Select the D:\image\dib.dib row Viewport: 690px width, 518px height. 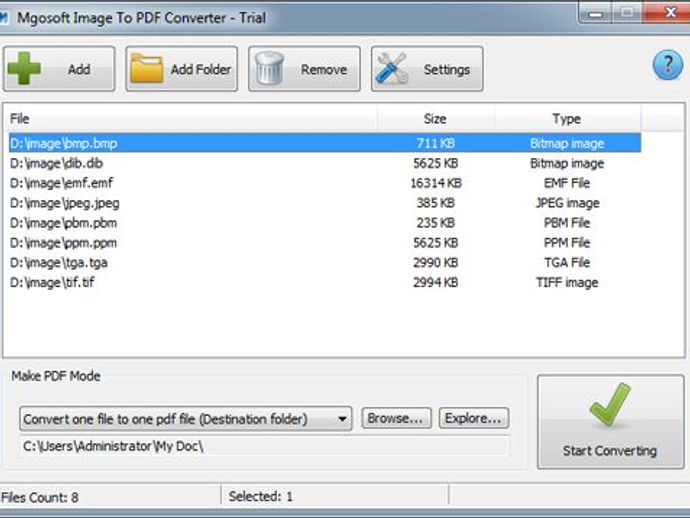point(325,163)
